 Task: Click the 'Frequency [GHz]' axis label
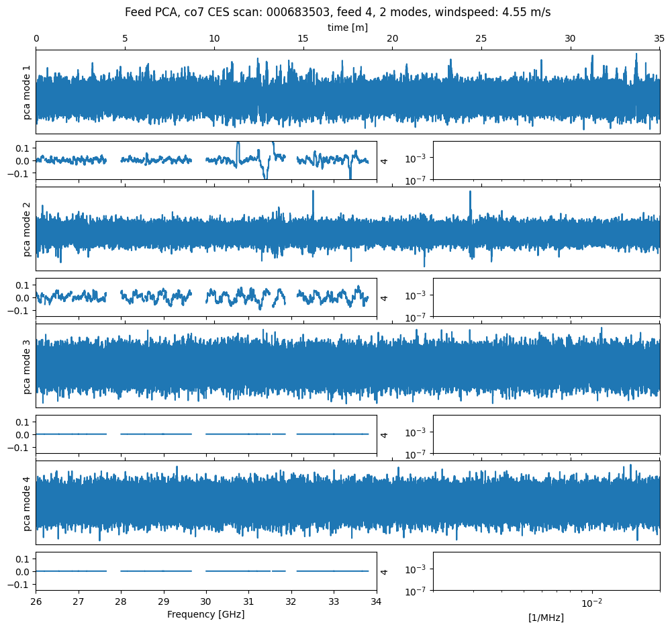click(x=205, y=614)
